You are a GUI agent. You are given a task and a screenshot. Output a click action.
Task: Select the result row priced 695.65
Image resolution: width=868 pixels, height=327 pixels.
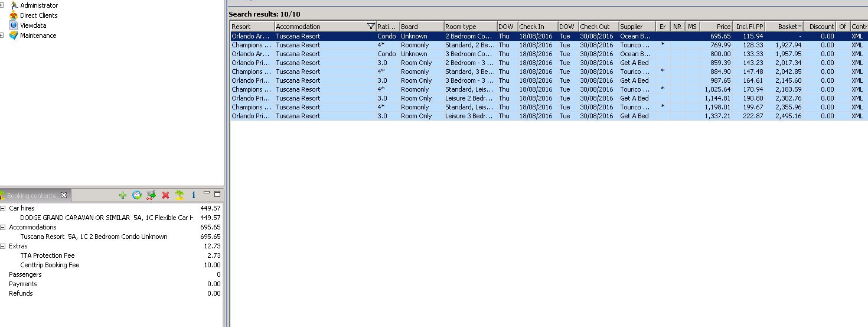549,36
